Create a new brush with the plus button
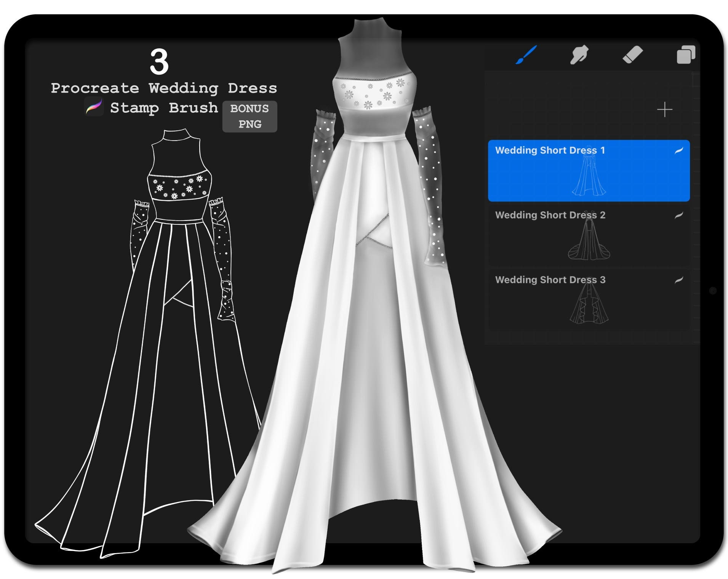Image resolution: width=728 pixels, height=579 pixels. point(665,110)
